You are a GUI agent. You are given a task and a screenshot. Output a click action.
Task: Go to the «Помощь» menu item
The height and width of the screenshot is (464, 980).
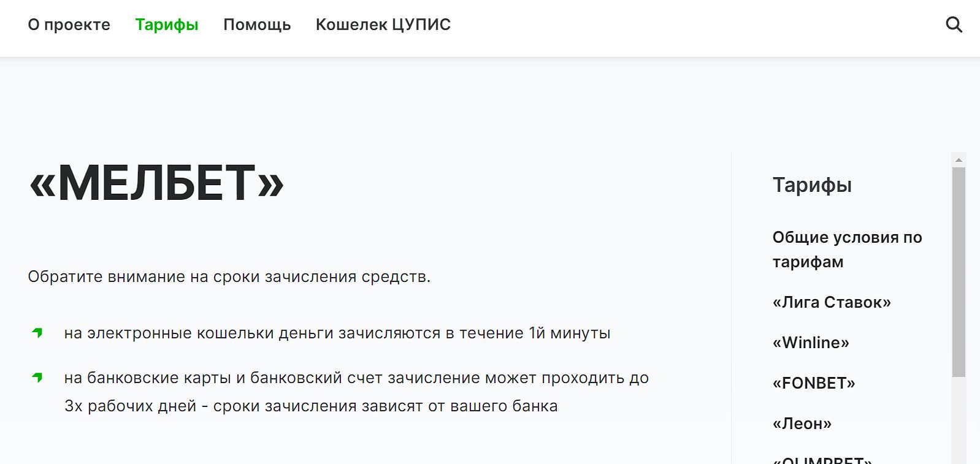point(257,25)
